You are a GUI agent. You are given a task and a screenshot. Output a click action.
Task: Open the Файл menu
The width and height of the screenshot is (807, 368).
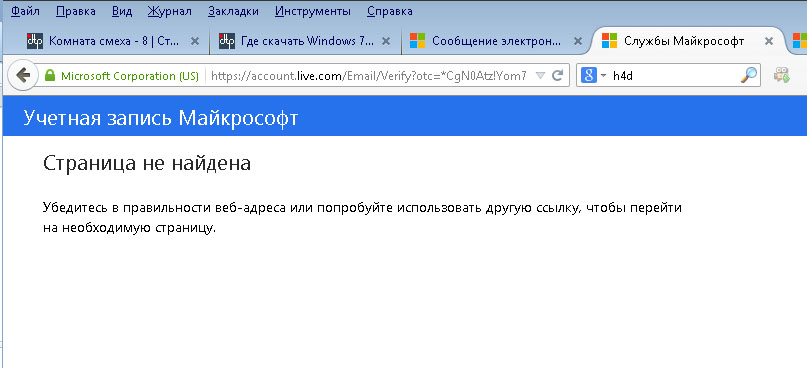click(x=25, y=11)
